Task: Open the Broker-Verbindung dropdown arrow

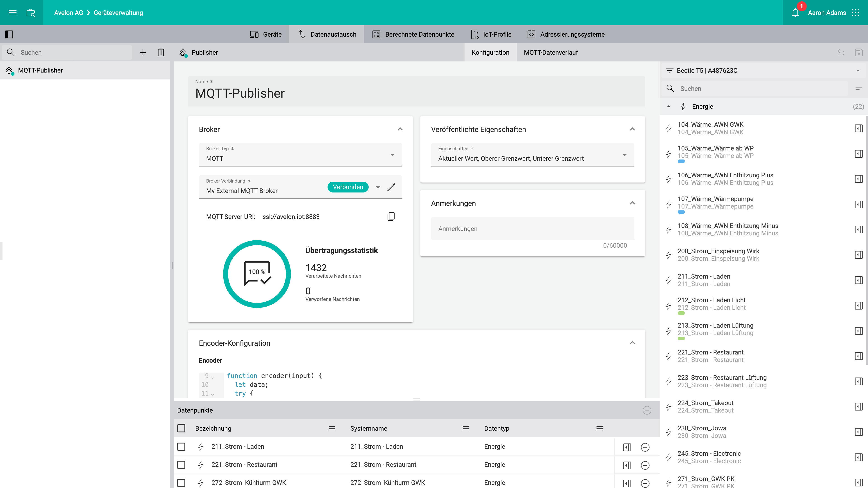Action: pyautogui.click(x=378, y=187)
